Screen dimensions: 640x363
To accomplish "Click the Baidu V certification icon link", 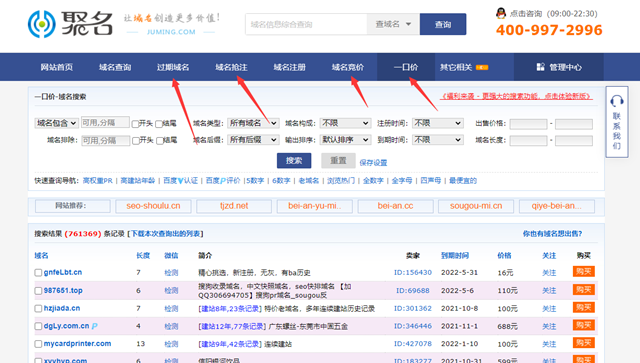I will [x=180, y=180].
